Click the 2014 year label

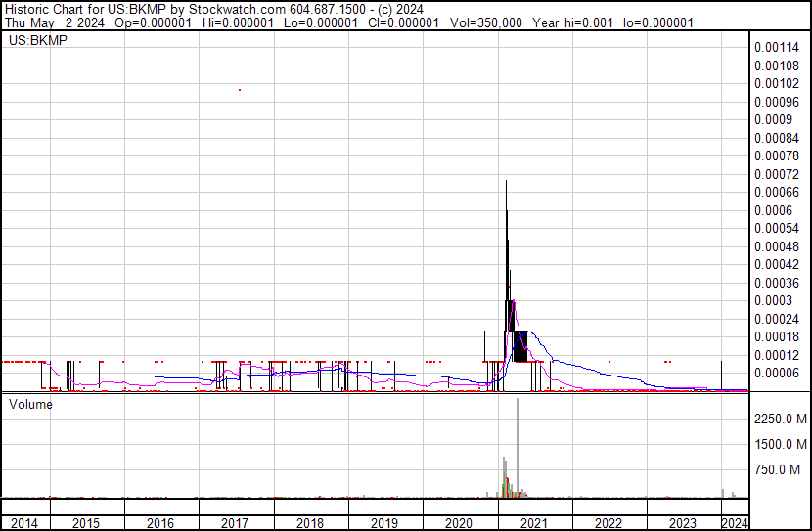pyautogui.click(x=24, y=523)
